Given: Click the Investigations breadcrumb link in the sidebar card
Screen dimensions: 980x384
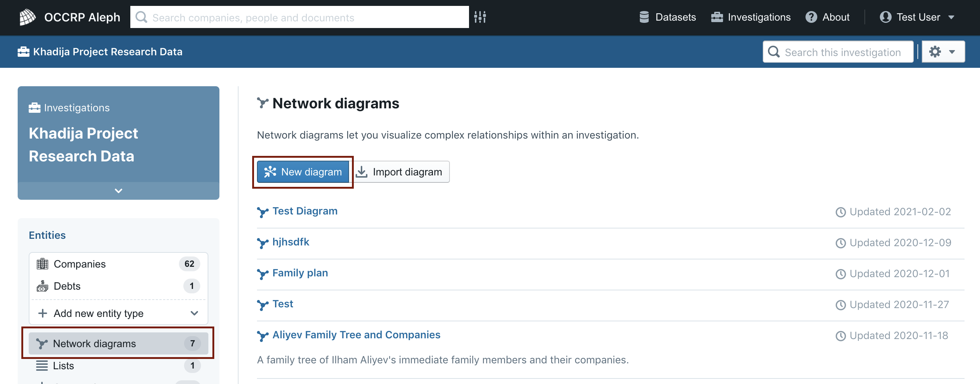Looking at the screenshot, I should click(77, 108).
